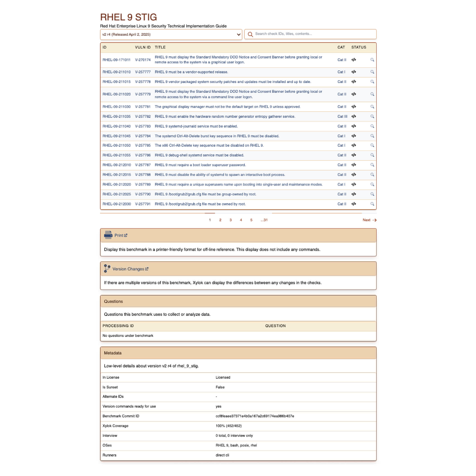The height and width of the screenshot is (476, 476).
Task: Open vulnerability ID V-257784
Action: [143, 136]
